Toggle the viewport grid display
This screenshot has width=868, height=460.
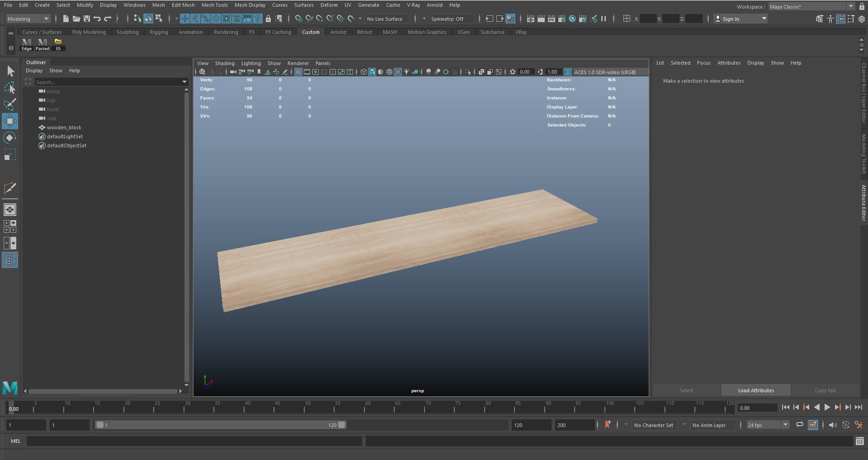298,72
